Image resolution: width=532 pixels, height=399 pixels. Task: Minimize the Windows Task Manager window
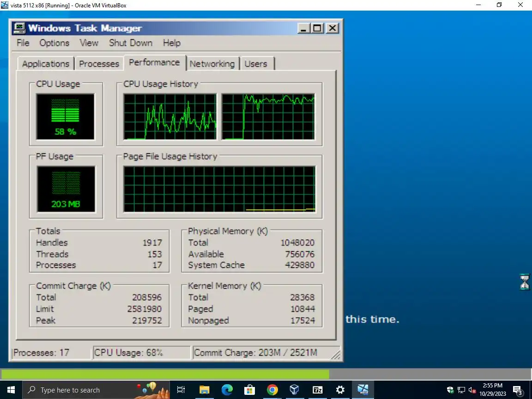(304, 28)
